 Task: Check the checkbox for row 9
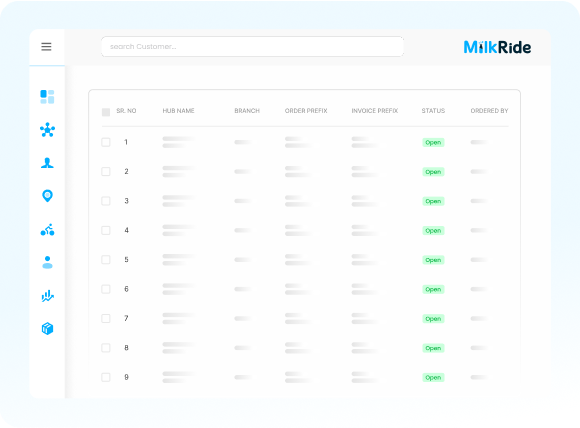point(106,377)
